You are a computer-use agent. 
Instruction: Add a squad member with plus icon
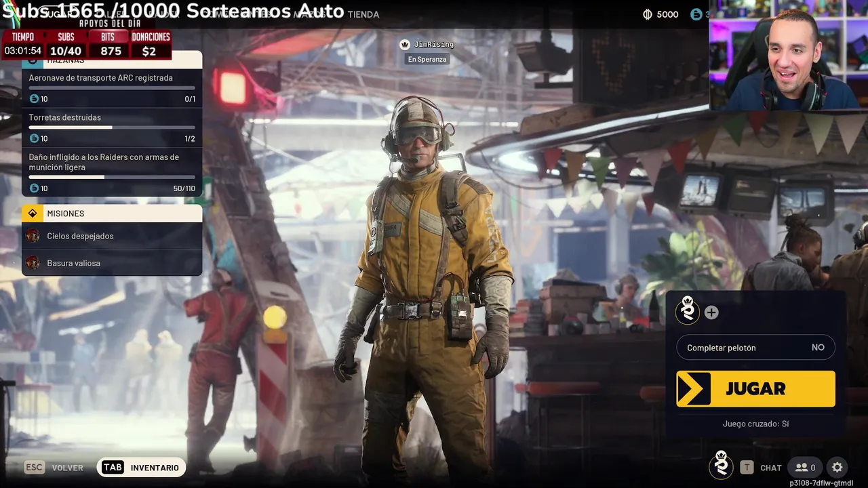coord(711,312)
